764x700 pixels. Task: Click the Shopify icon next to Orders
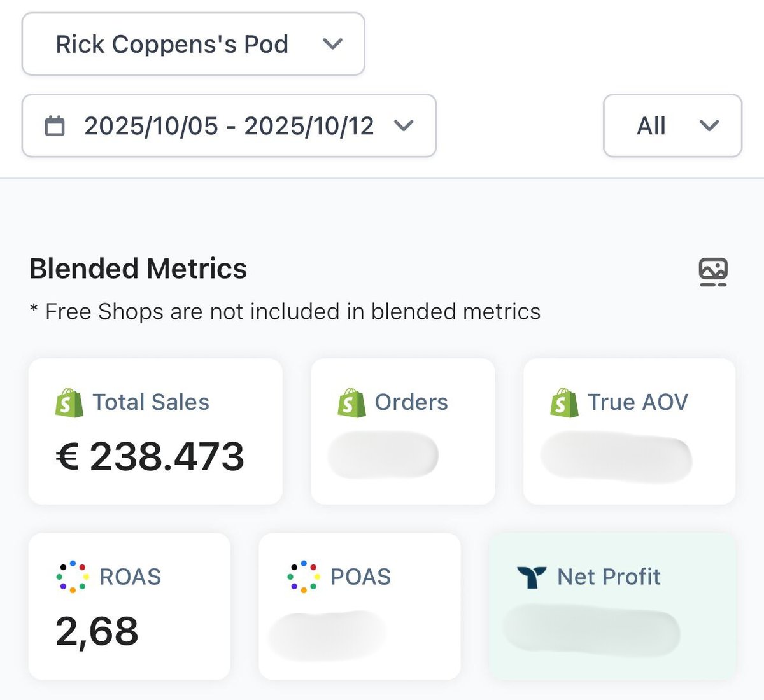pos(351,403)
